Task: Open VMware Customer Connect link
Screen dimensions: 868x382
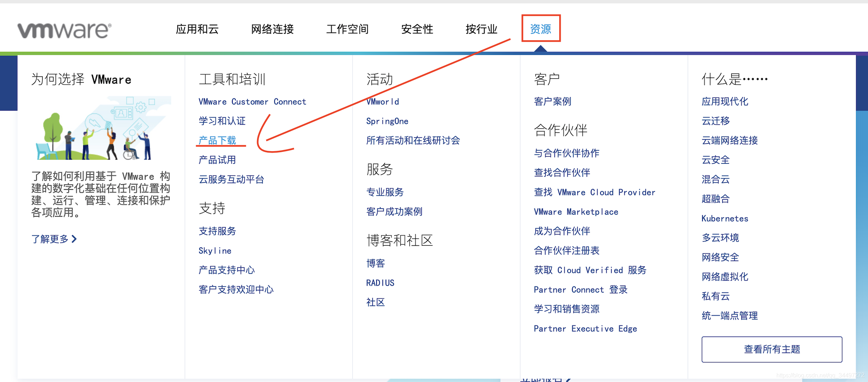Action: tap(252, 102)
